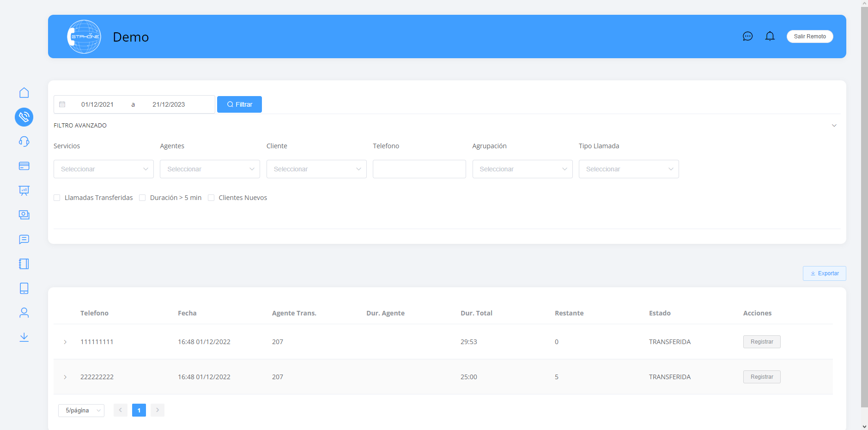Open the presentation chart icon in sidebar
Viewport: 868px width, 430px height.
[24, 190]
